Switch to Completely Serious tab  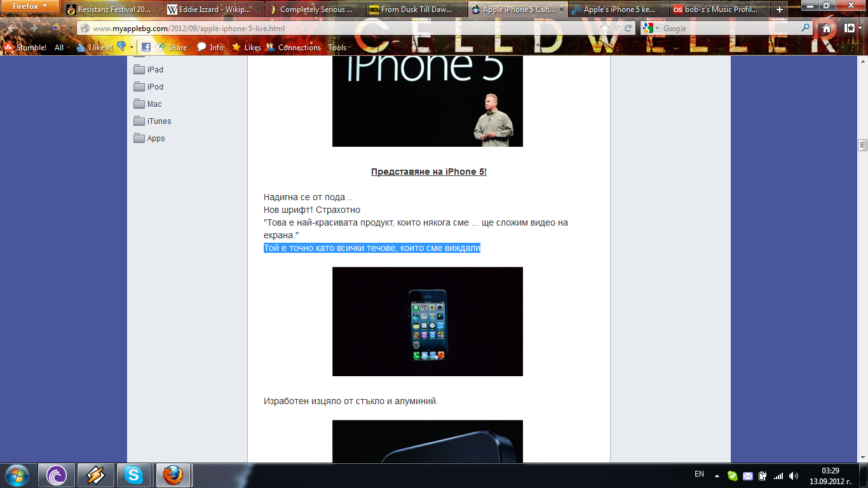point(315,10)
